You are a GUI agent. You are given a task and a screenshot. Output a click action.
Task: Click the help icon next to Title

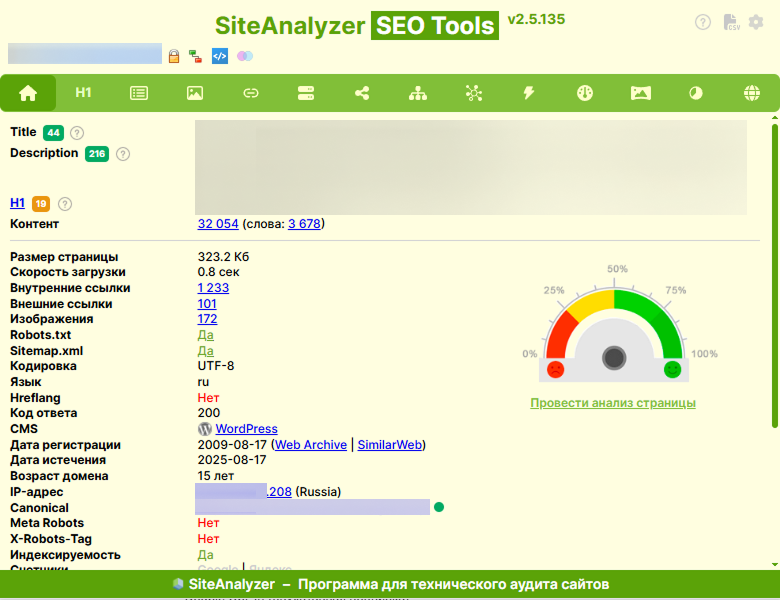(x=77, y=133)
